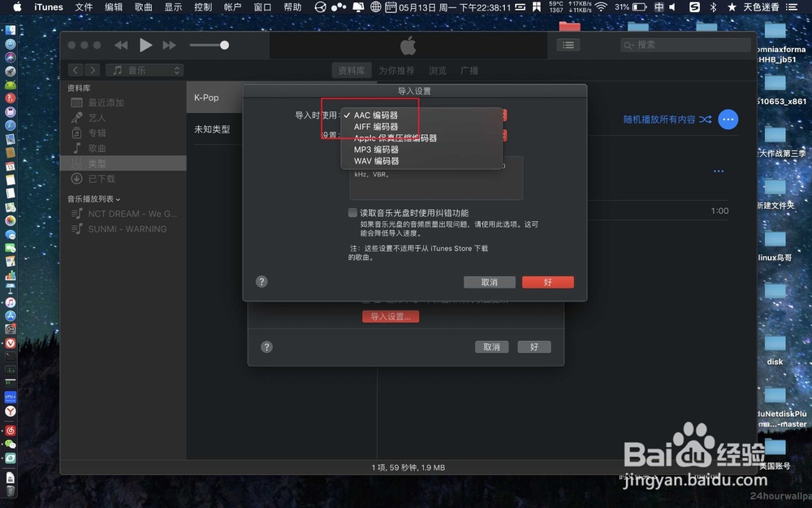
Task: Click the 搜索 search field
Action: point(685,45)
